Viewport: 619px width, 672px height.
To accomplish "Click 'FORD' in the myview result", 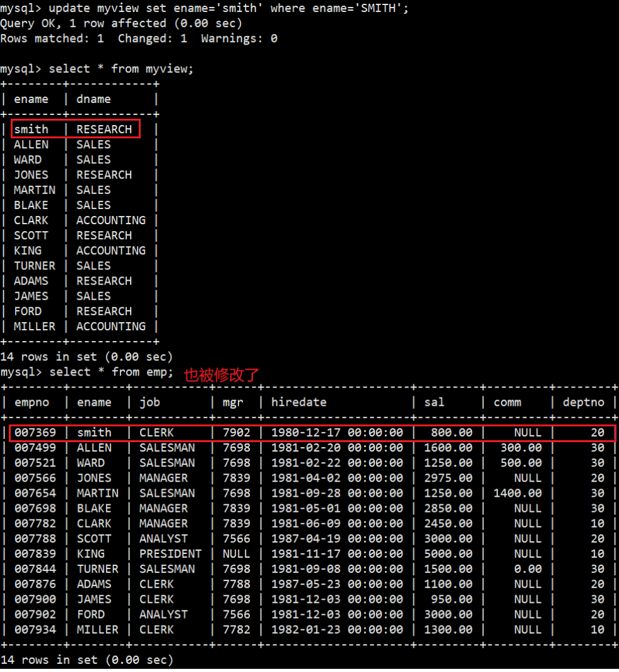I will coord(28,312).
